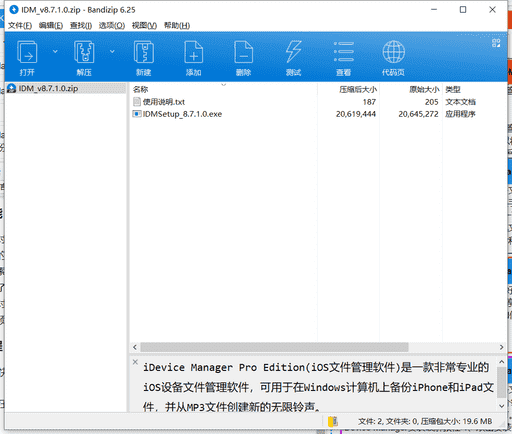Sort by Original size (原始大小) column header

[424, 89]
